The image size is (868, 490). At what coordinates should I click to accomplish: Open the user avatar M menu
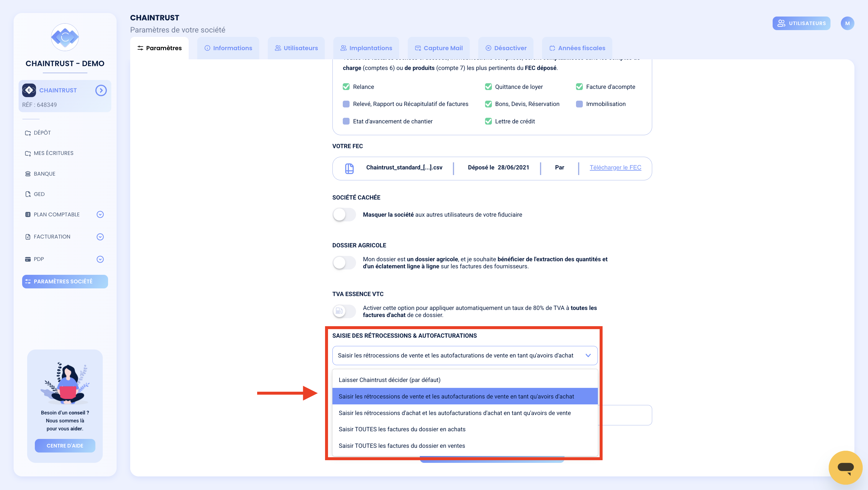pos(847,23)
